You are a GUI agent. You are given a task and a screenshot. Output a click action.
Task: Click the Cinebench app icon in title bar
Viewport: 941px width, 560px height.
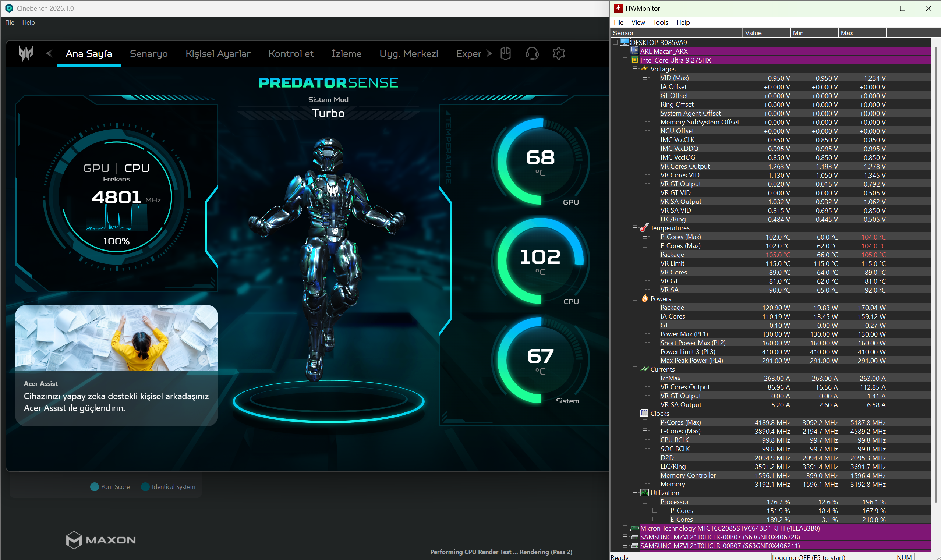(9, 8)
